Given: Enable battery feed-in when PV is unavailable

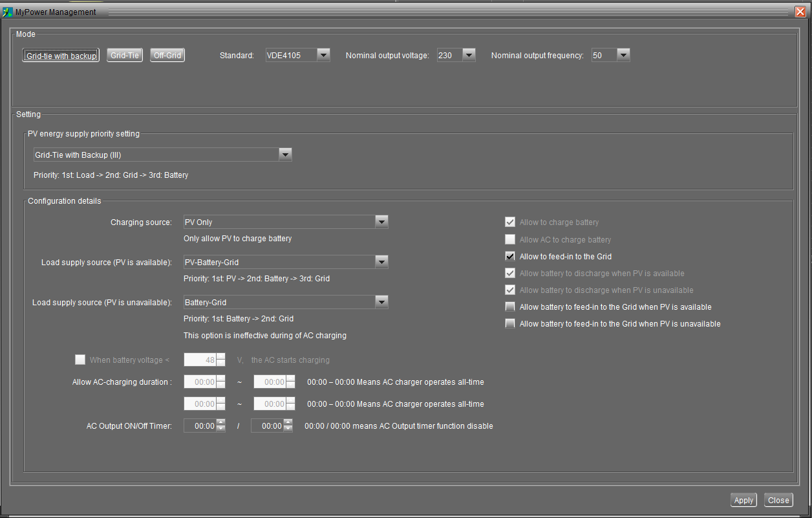Looking at the screenshot, I should tap(511, 324).
